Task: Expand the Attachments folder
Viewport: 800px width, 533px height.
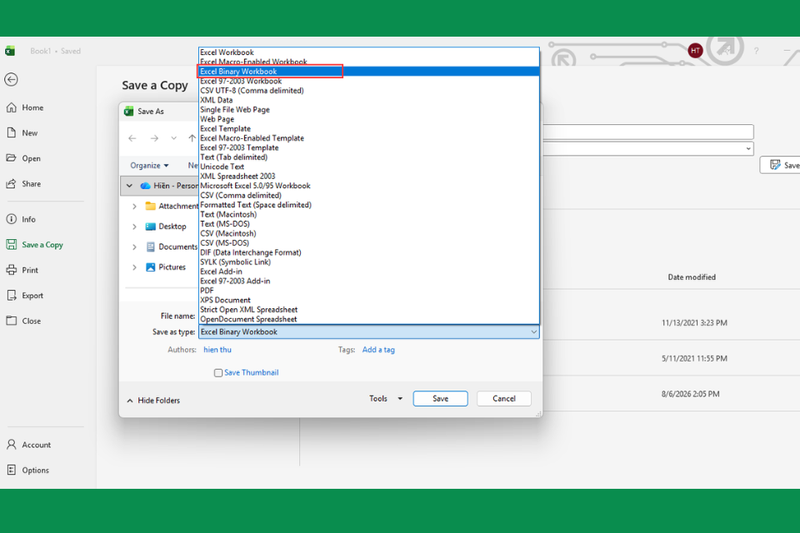Action: click(x=134, y=206)
